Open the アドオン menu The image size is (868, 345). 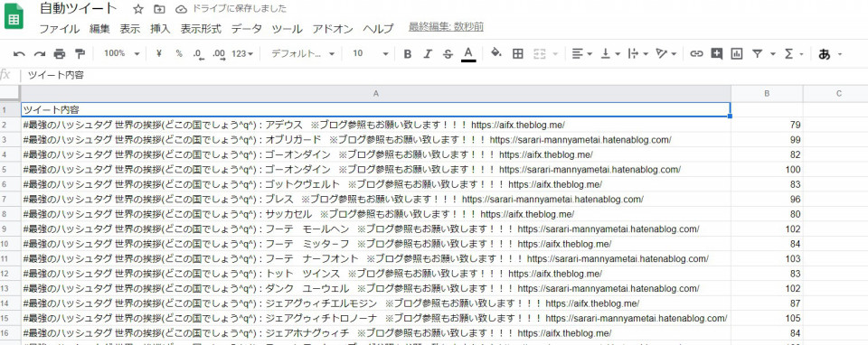pos(333,29)
